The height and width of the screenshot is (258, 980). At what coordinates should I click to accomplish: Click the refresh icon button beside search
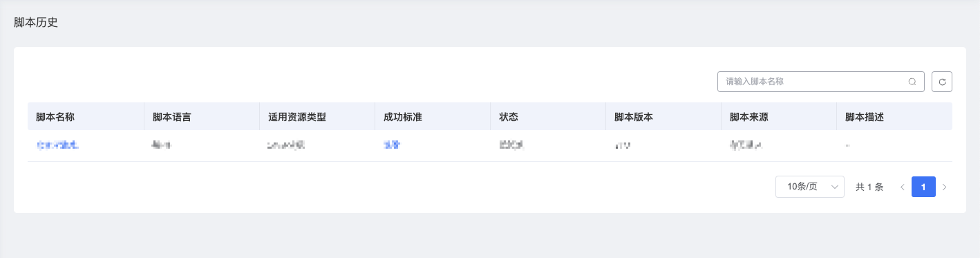click(941, 82)
